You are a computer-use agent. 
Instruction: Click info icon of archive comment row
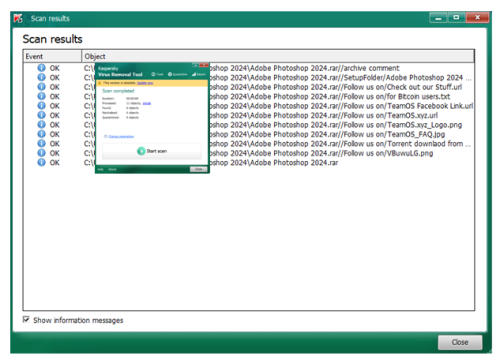tap(41, 68)
